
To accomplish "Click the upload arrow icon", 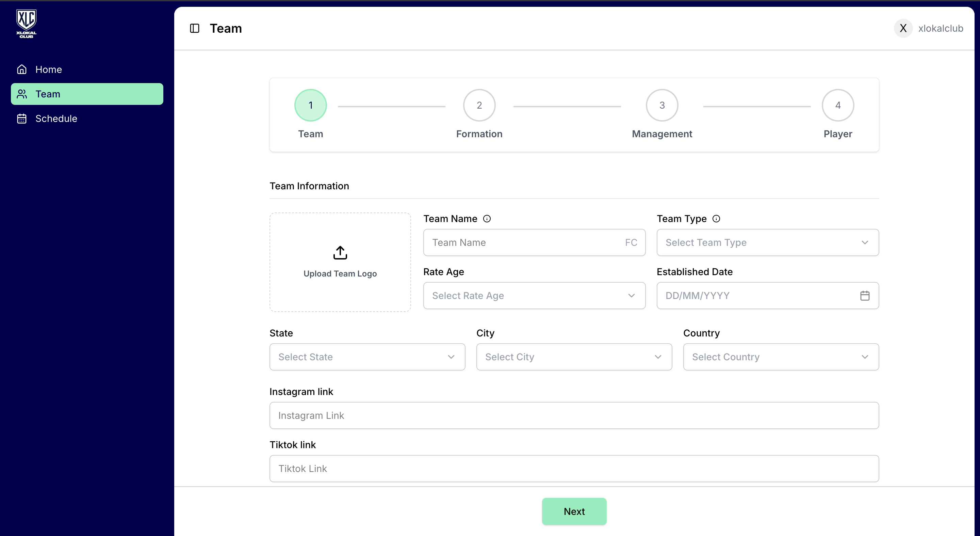I will click(x=340, y=252).
